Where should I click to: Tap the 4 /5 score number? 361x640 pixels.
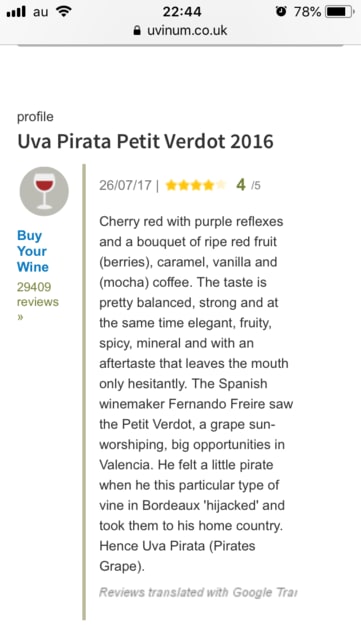tap(248, 185)
